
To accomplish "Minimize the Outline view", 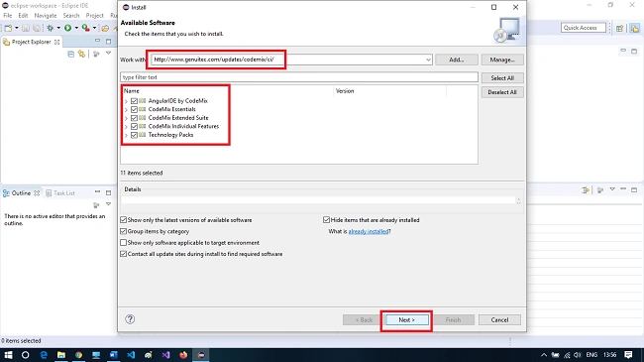I will click(97, 192).
